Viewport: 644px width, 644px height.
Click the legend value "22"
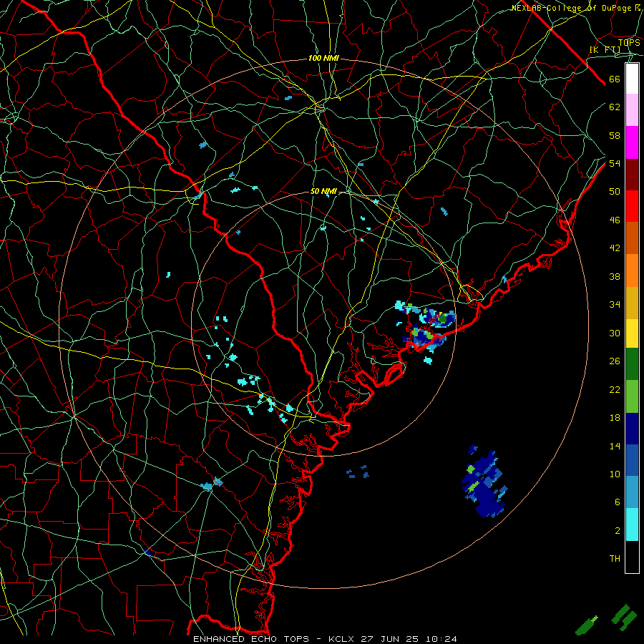[x=615, y=390]
